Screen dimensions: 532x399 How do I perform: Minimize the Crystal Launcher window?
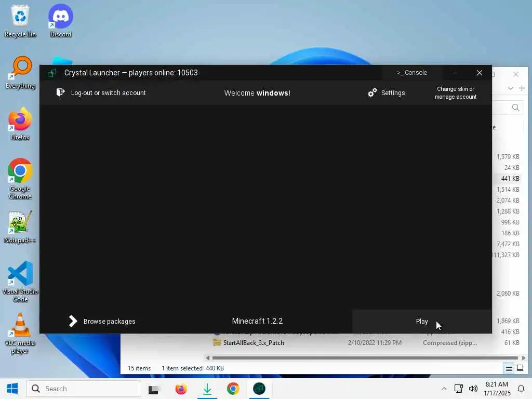point(454,73)
